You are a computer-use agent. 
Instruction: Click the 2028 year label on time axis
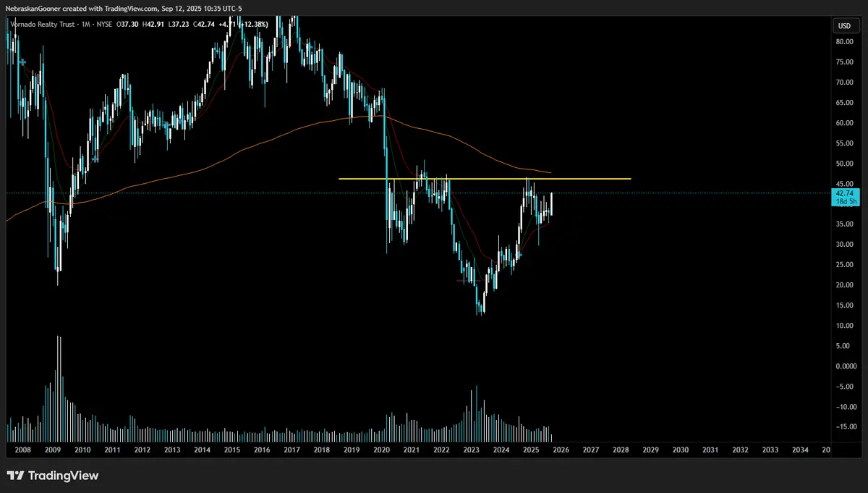tap(621, 450)
